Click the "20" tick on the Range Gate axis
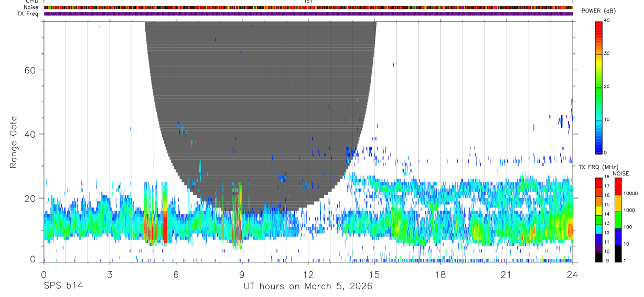The height and width of the screenshot is (297, 644). (x=31, y=198)
